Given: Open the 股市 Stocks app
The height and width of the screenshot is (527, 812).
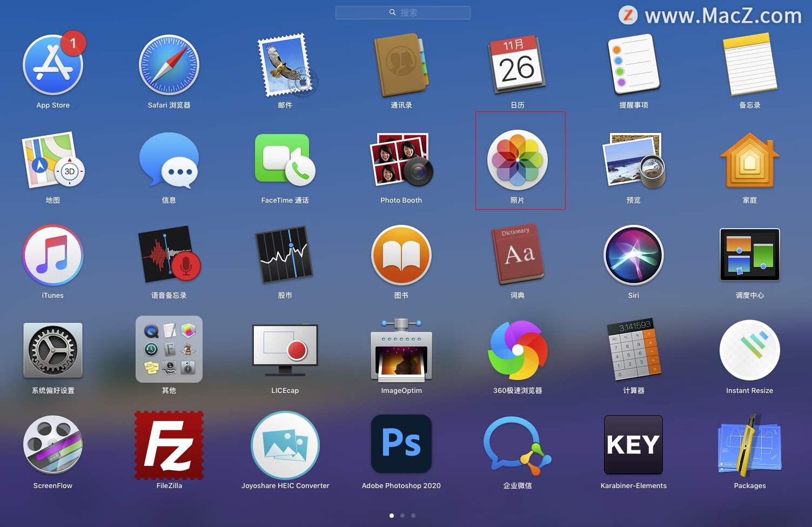Looking at the screenshot, I should click(285, 255).
